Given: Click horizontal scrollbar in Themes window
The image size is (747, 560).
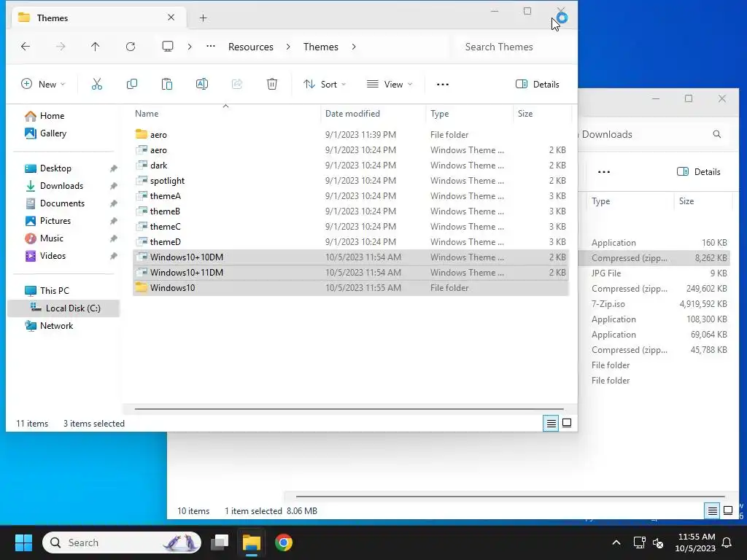Looking at the screenshot, I should (349, 408).
